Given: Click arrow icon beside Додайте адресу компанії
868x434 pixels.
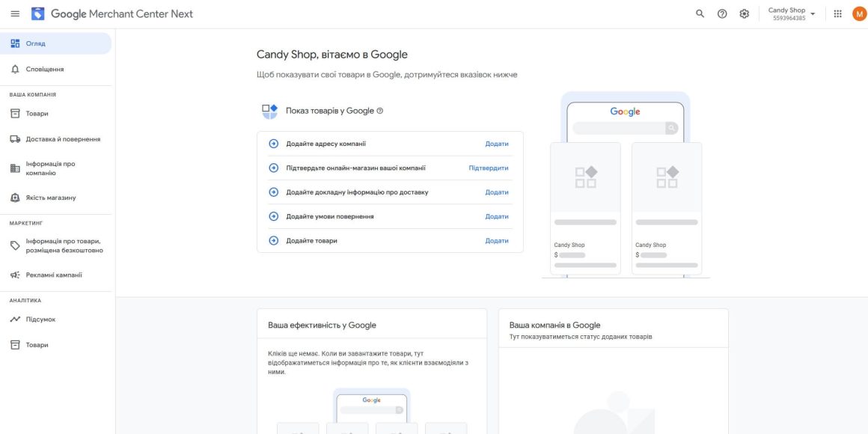Looking at the screenshot, I should tap(273, 144).
